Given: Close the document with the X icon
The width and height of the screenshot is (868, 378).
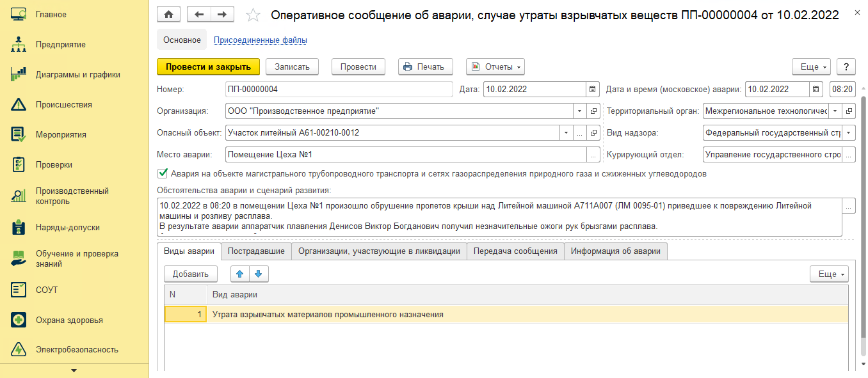Looking at the screenshot, I should [x=857, y=13].
